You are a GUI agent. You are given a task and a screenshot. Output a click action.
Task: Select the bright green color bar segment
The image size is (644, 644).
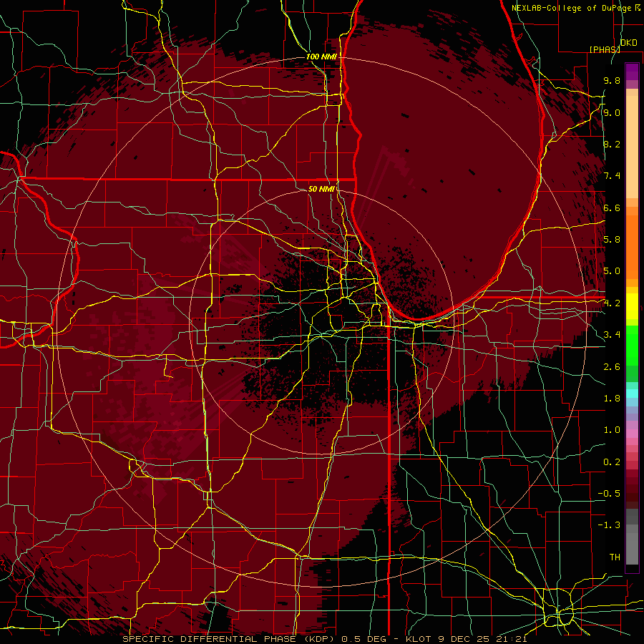pyautogui.click(x=632, y=345)
